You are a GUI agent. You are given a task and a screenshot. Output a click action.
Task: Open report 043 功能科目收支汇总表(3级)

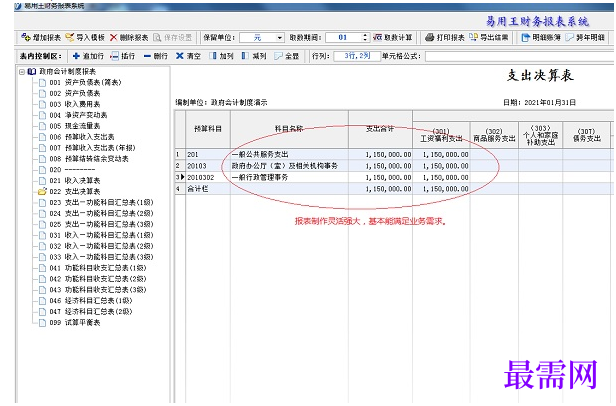97,290
